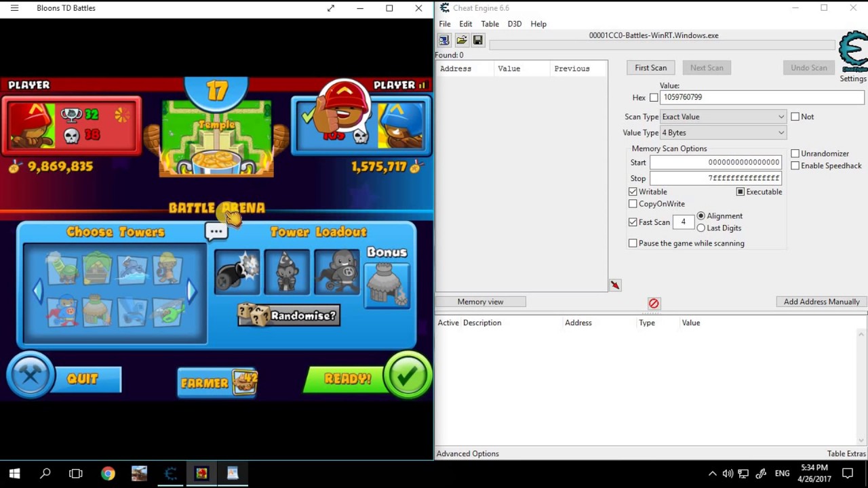Screen dimensions: 868x488
Task: Click the QUIT button label
Action: pyautogui.click(x=83, y=379)
